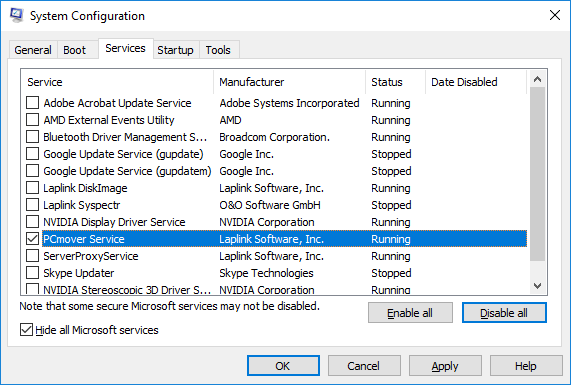Click the Cancel button

364,366
